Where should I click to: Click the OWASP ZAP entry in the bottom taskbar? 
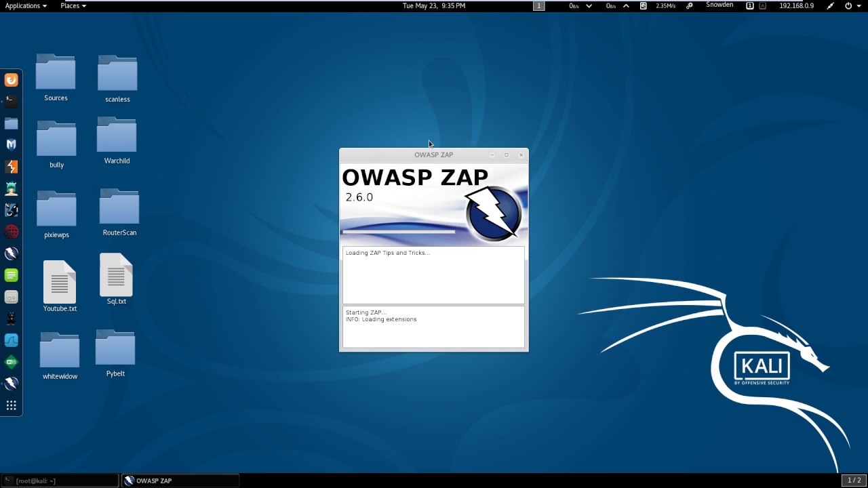180,481
